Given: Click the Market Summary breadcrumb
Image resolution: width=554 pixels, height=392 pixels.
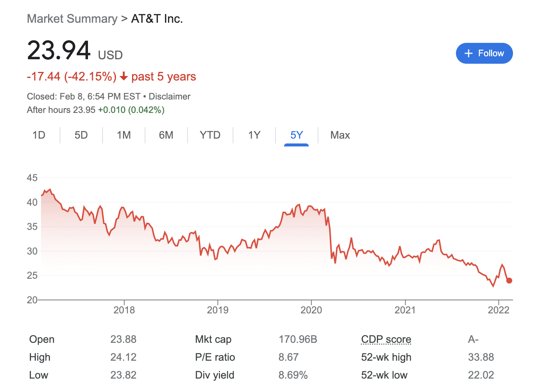Looking at the screenshot, I should pos(72,19).
